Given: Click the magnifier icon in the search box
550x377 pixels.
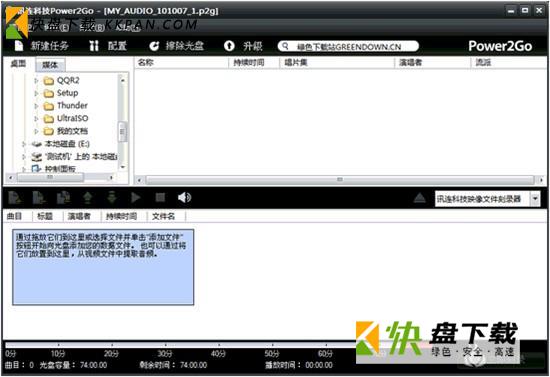Looking at the screenshot, I should pos(286,46).
